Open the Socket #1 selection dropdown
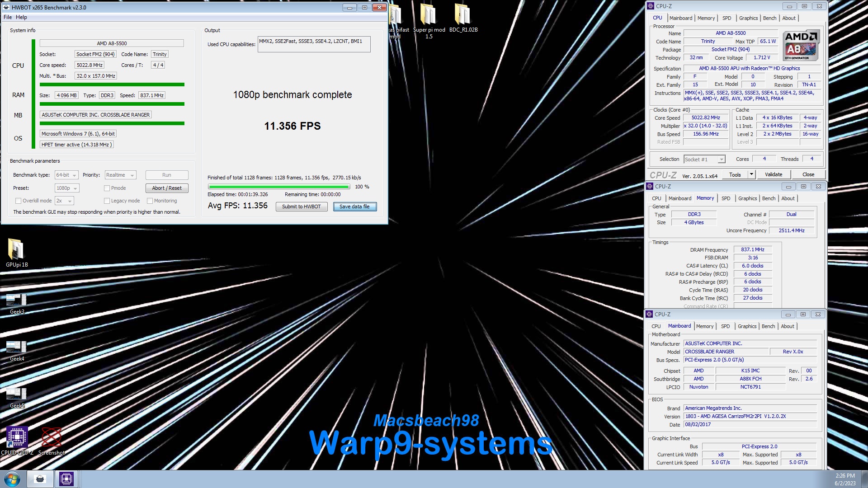Viewport: 868px width, 488px height. 704,159
